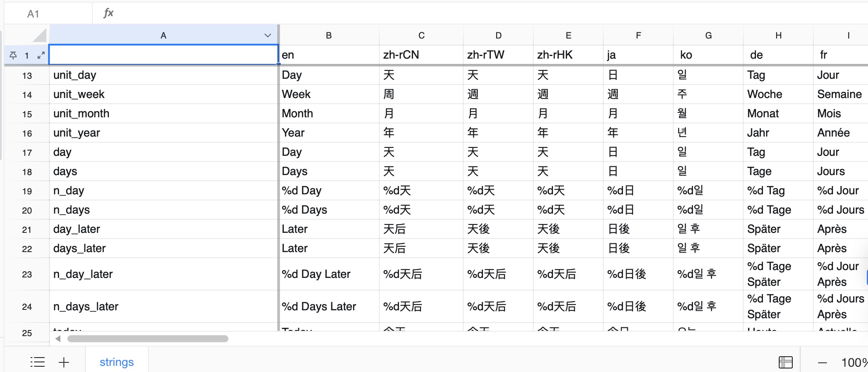Click the selected empty cell A1

tap(163, 55)
